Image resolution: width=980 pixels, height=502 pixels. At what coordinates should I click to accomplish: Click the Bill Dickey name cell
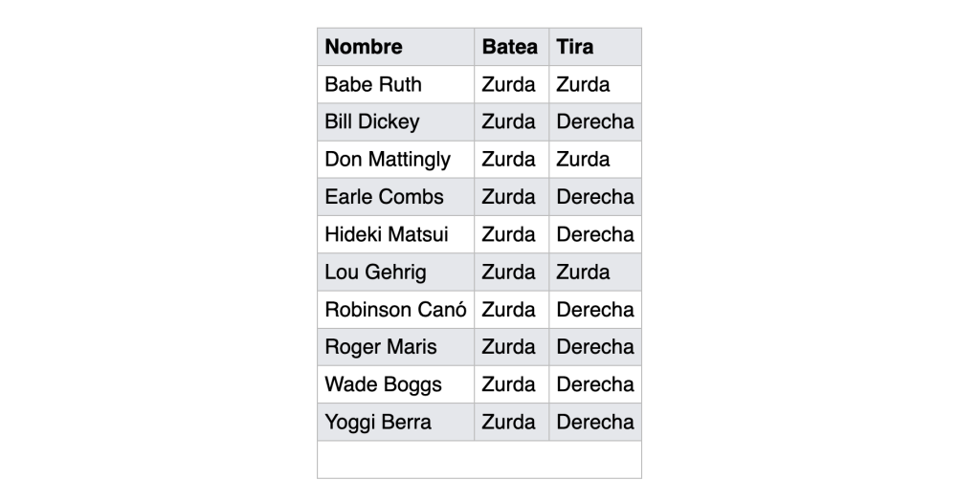372,122
